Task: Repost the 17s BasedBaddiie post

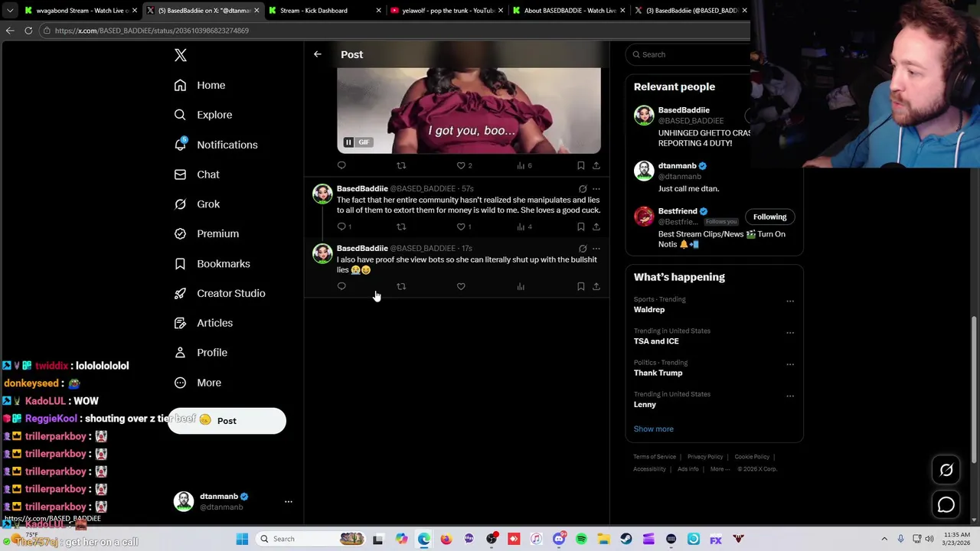Action: 401,286
